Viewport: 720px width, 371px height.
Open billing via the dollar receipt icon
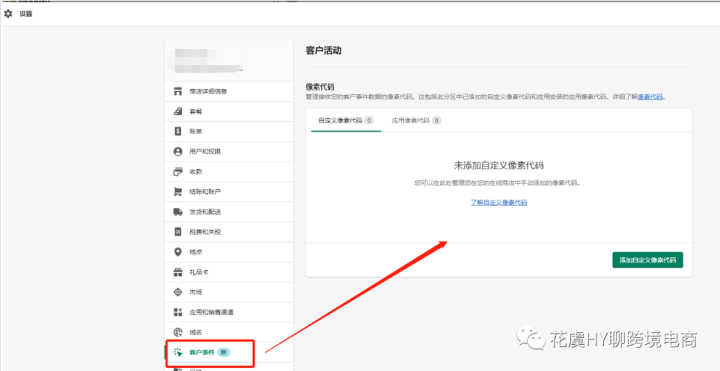(178, 131)
